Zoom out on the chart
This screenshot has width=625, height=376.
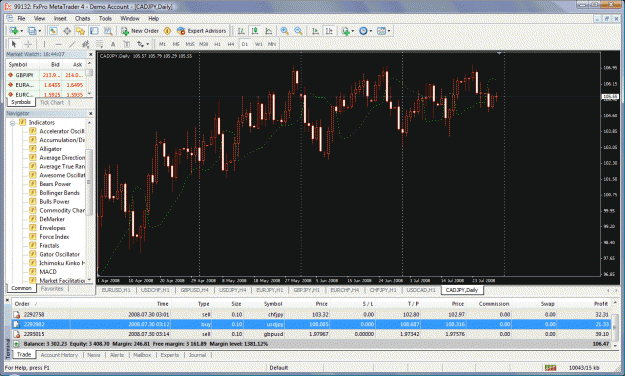298,31
